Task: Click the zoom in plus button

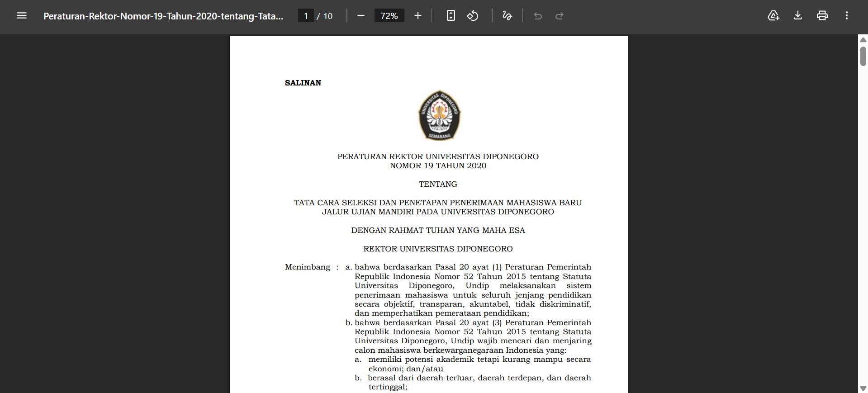Action: [x=417, y=16]
